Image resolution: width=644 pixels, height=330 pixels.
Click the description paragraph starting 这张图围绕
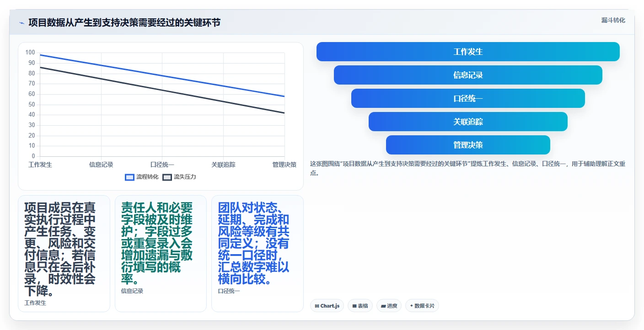[467, 168]
